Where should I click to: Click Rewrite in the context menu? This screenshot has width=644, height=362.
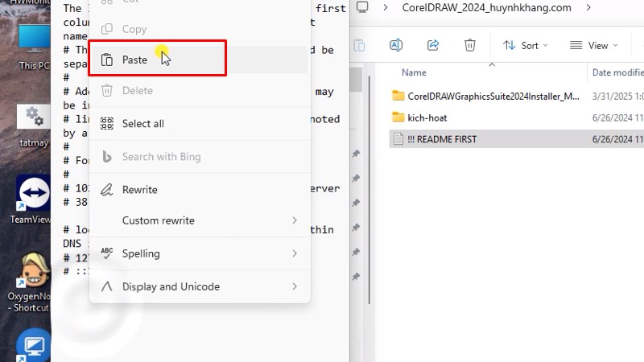coord(139,190)
